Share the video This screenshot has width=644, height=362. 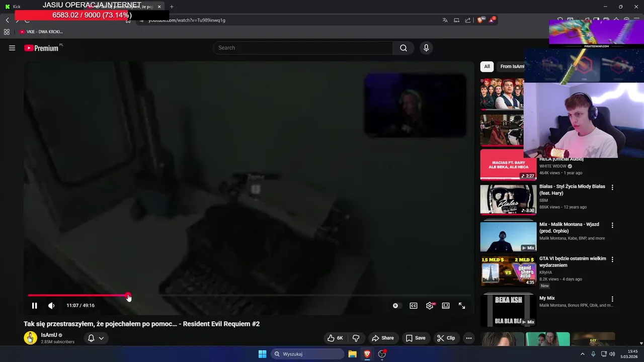click(x=383, y=338)
